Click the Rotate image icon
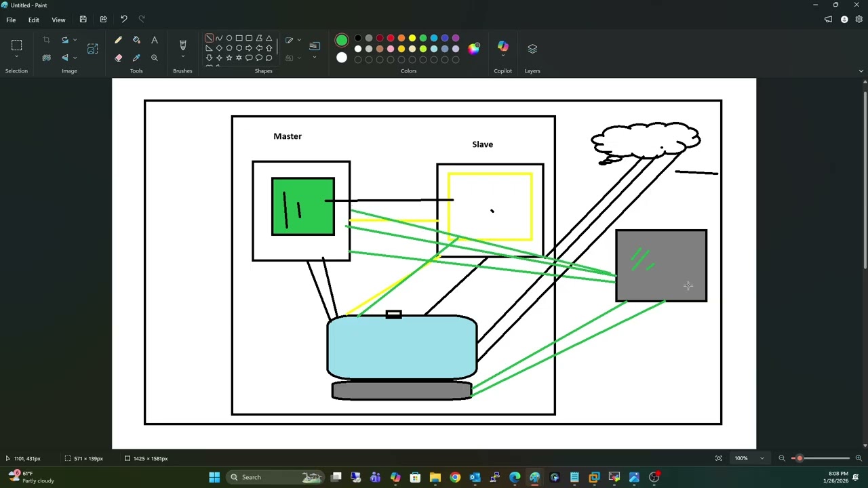This screenshot has width=868, height=488. [x=65, y=40]
